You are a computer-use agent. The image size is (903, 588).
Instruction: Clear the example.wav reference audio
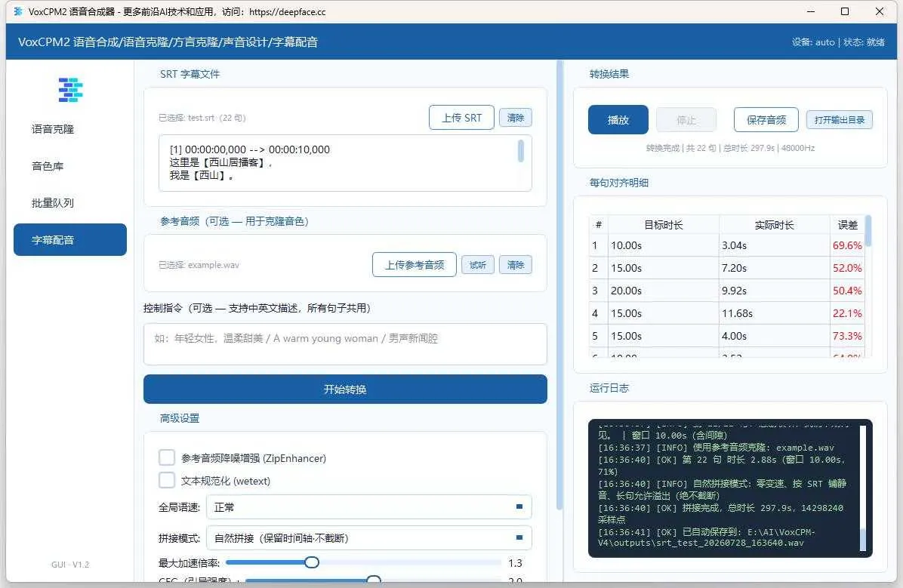coord(516,265)
